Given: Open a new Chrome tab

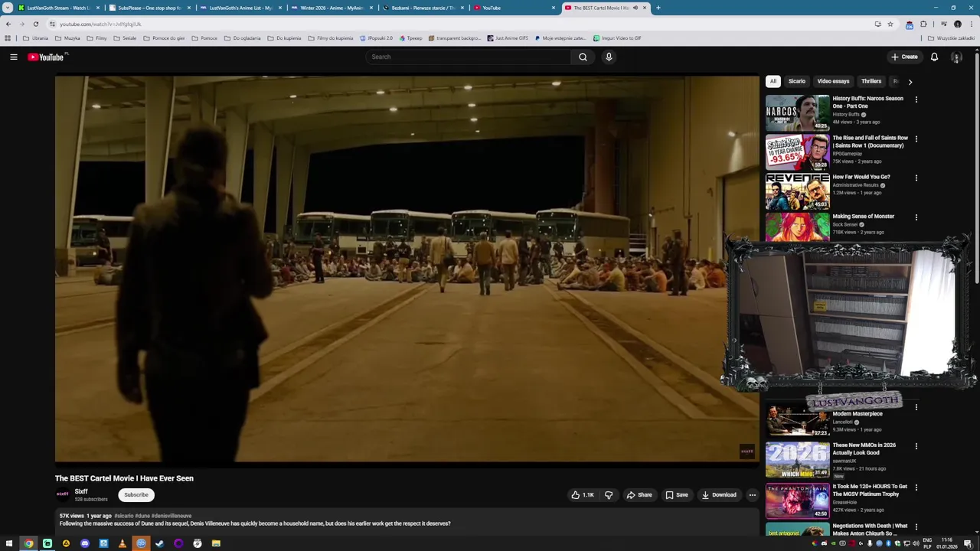Looking at the screenshot, I should pos(658,8).
